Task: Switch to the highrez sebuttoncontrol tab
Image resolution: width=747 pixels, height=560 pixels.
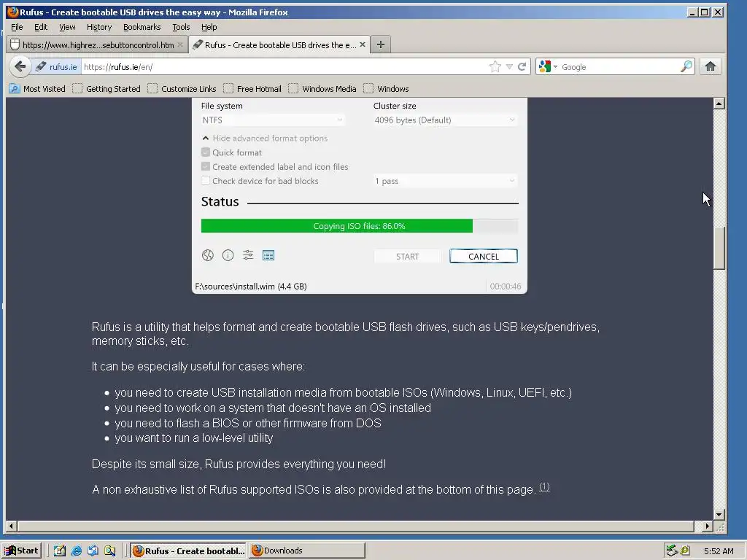Action: (x=97, y=44)
